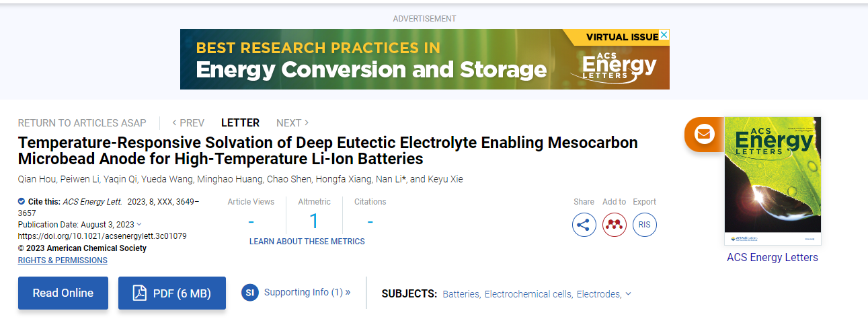
Task: Click the SI supporting info badge
Action: (x=250, y=293)
